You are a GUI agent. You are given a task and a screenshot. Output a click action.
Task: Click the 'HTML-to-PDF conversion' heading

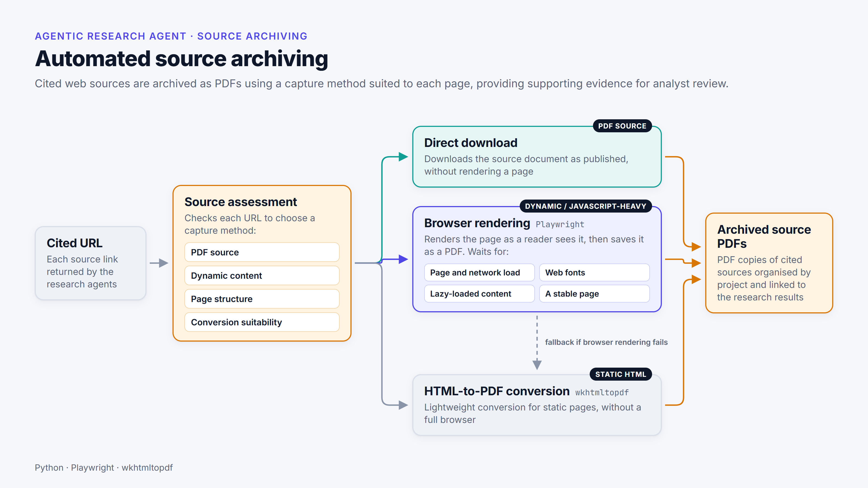coord(497,391)
